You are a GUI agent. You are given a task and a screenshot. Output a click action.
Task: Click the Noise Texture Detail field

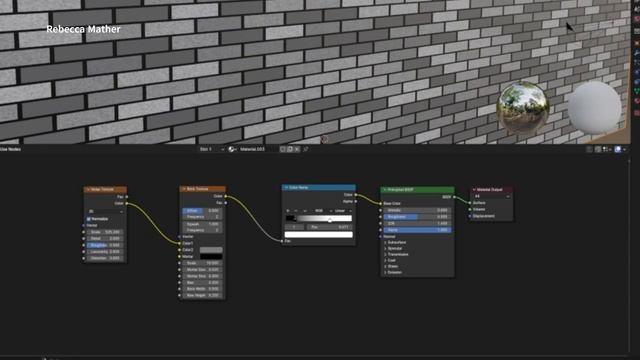tap(105, 238)
